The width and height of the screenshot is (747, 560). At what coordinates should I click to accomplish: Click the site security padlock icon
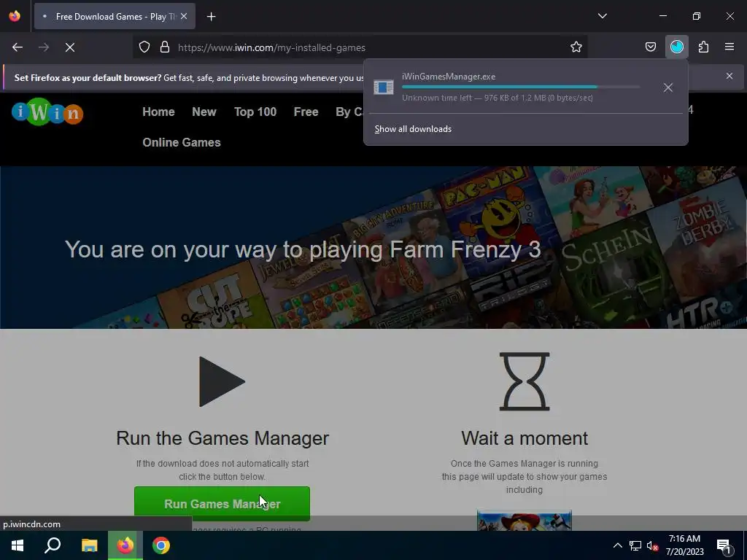pyautogui.click(x=165, y=47)
